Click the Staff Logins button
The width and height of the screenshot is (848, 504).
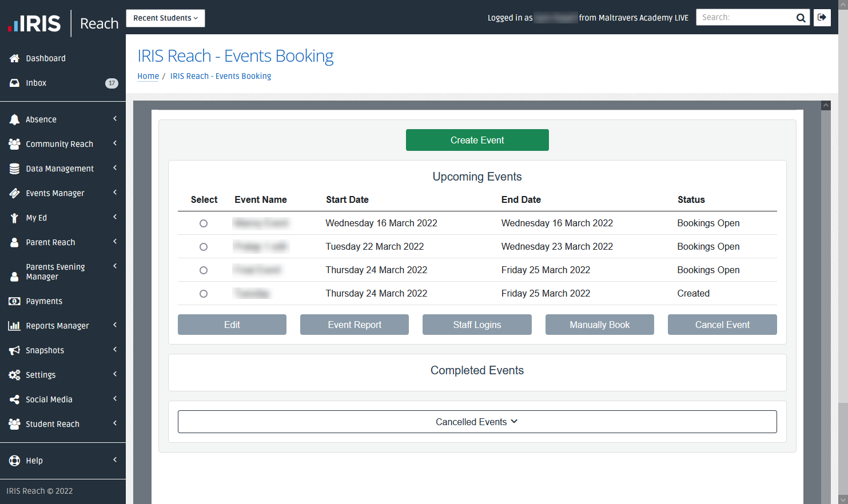[x=477, y=325]
